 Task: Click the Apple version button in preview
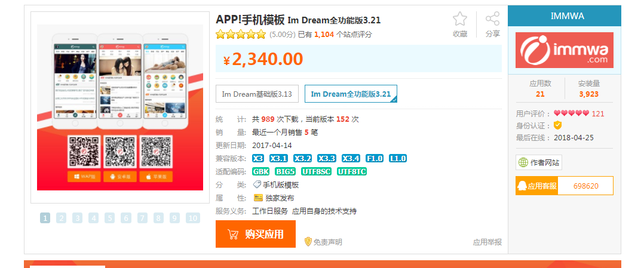point(156,177)
